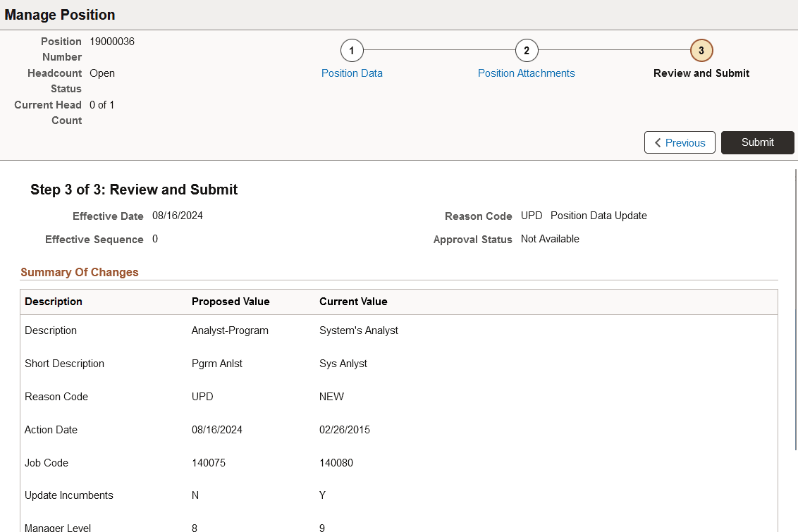Click the Approval Status Not Available text
The height and width of the screenshot is (532, 798).
[x=549, y=239]
